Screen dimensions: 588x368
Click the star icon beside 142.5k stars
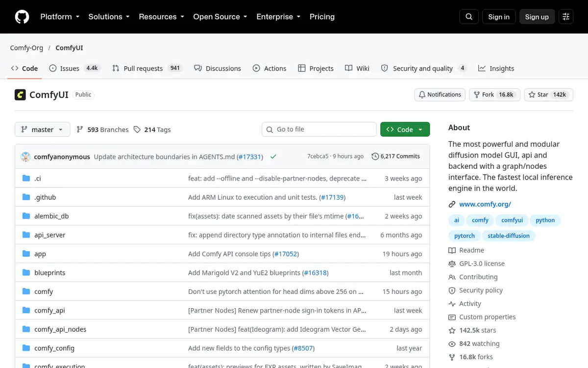coord(452,331)
